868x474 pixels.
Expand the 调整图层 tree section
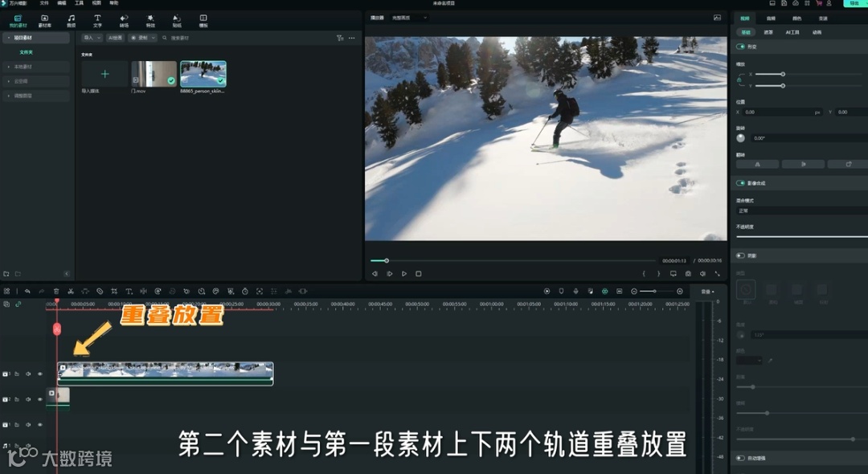click(9, 96)
